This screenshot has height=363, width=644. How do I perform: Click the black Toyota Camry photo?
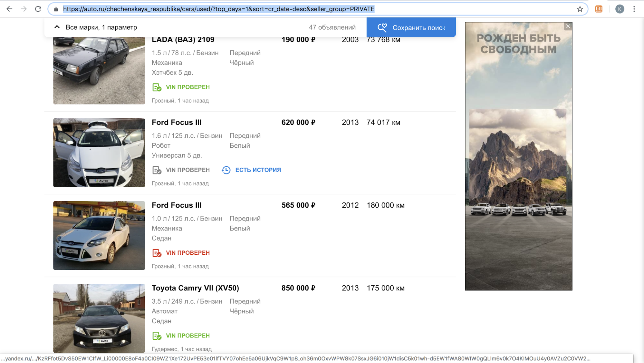coord(99,318)
